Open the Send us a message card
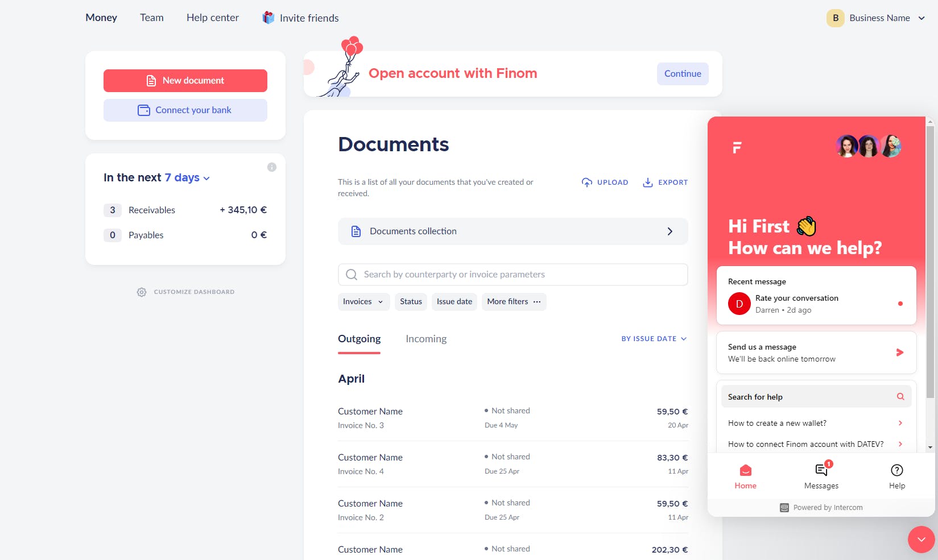938x560 pixels. [x=816, y=352]
